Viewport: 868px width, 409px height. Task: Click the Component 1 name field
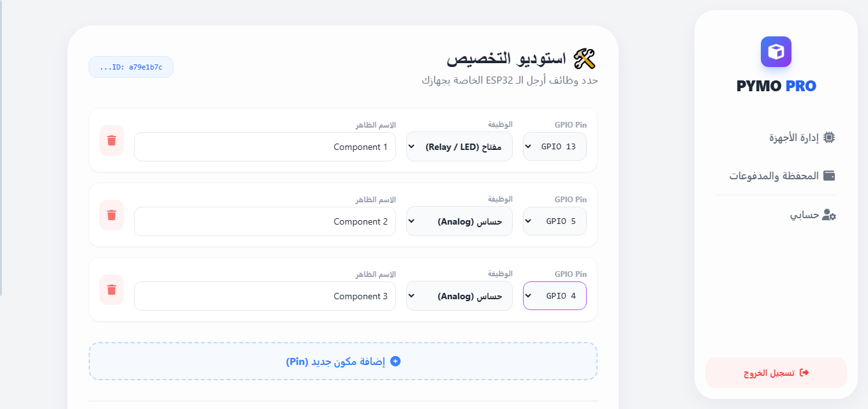point(265,147)
